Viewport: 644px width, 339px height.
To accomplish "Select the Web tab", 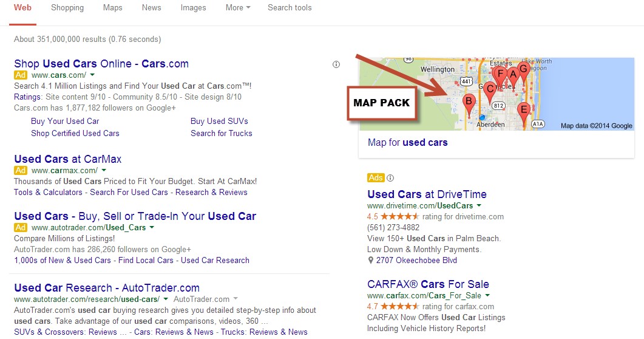I will point(22,8).
